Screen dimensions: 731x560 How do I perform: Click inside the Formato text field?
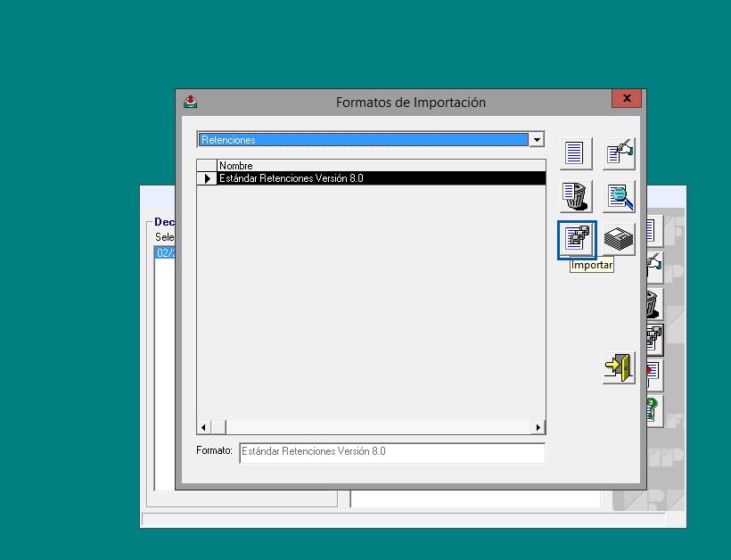[x=392, y=452]
